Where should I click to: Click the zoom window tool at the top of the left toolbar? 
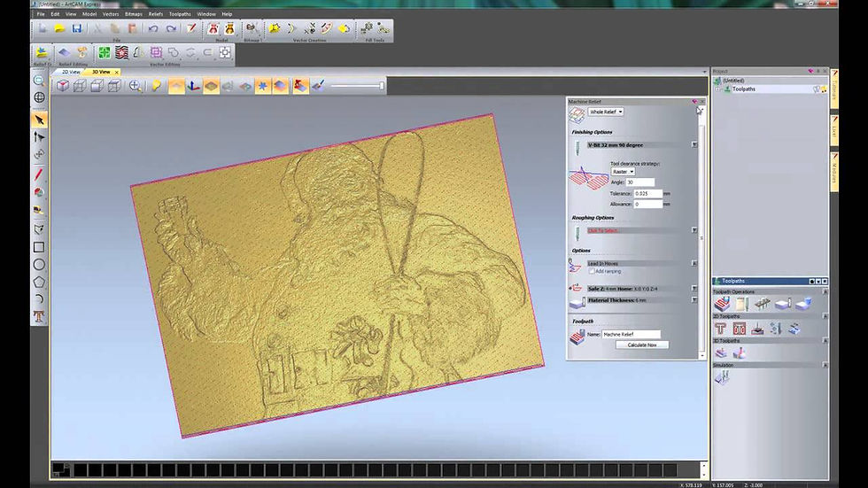click(x=39, y=81)
